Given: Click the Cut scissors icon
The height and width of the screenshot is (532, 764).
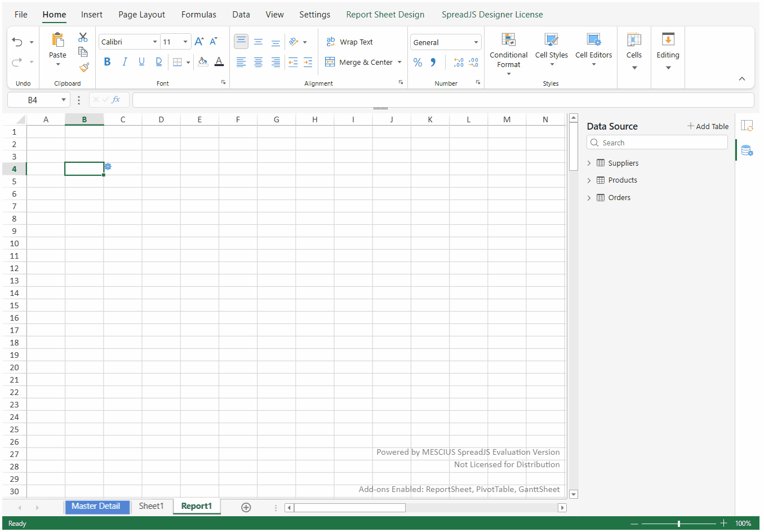Looking at the screenshot, I should click(x=83, y=37).
